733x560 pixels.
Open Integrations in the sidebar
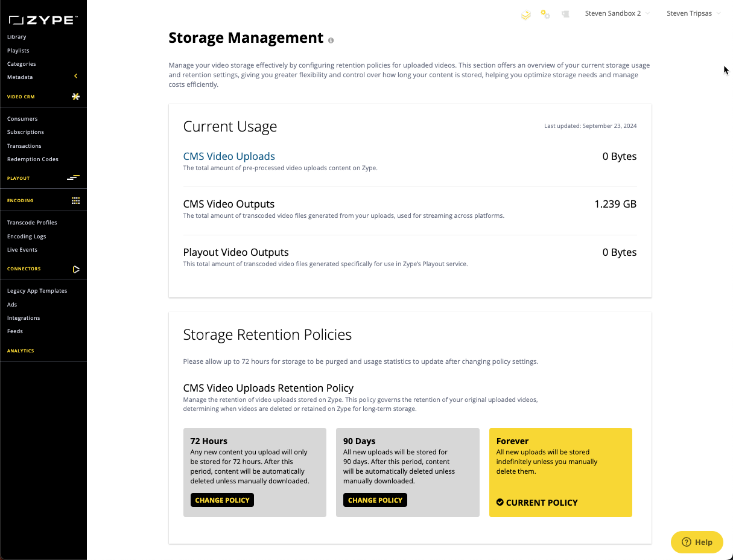(x=24, y=318)
